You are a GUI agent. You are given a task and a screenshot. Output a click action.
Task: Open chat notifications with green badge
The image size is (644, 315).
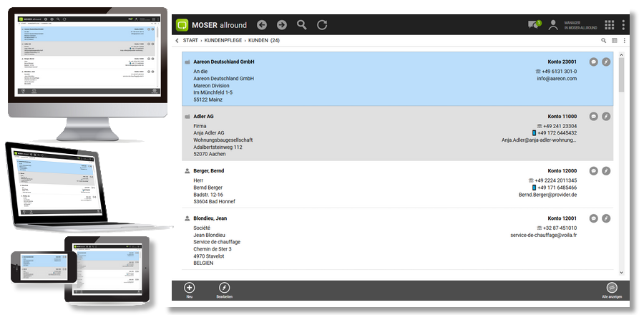pyautogui.click(x=533, y=25)
